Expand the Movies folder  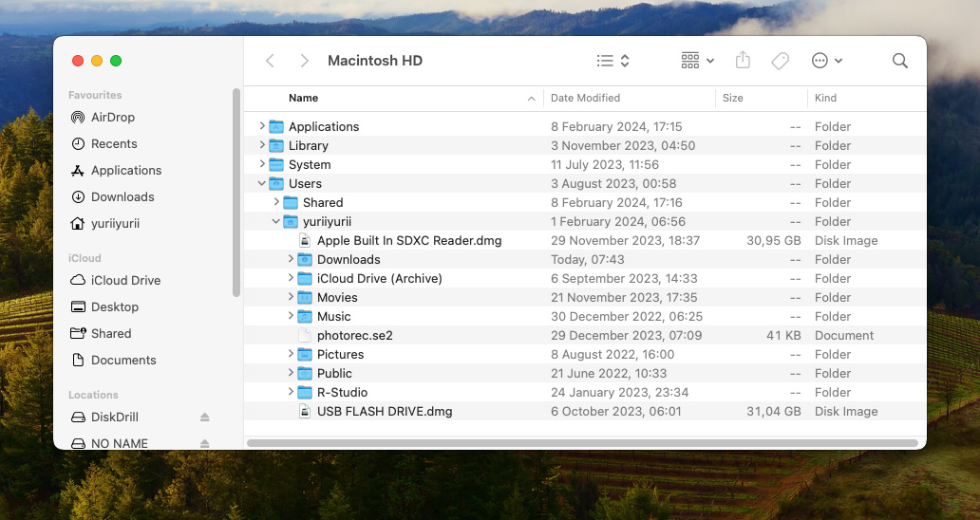(x=291, y=297)
